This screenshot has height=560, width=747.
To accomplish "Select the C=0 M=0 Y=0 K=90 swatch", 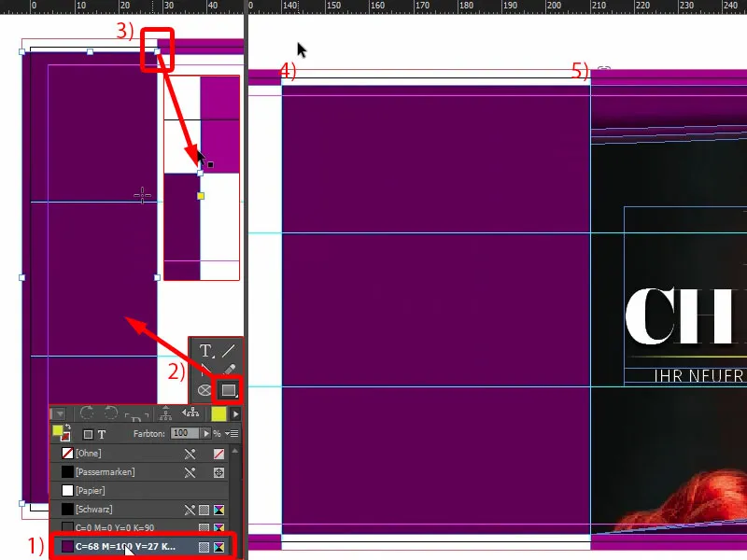I will coord(141,527).
